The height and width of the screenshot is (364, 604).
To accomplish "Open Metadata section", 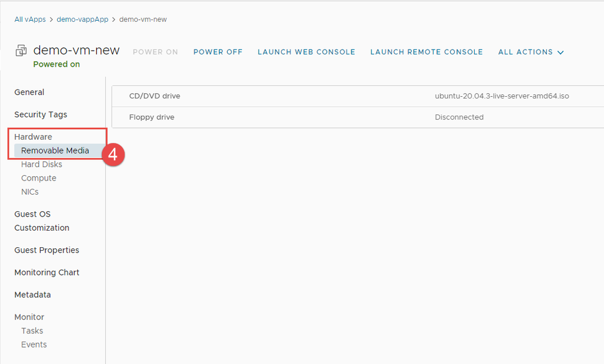I will [x=32, y=295].
